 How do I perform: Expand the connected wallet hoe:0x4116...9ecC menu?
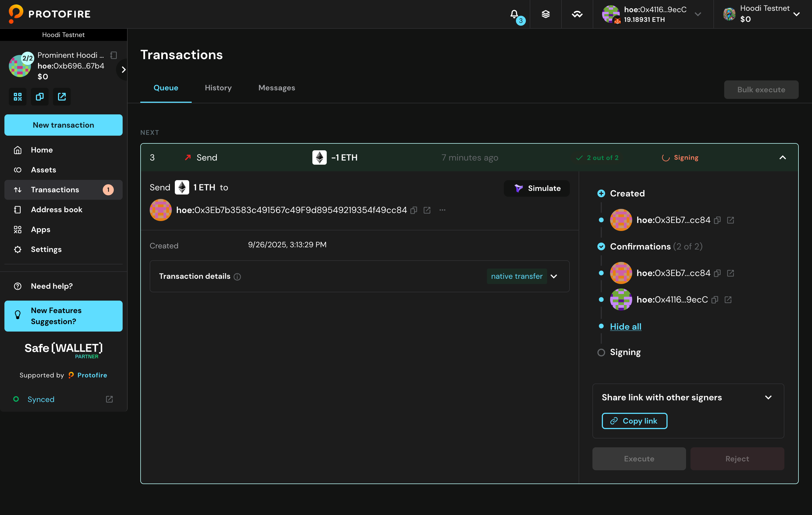pyautogui.click(x=698, y=14)
